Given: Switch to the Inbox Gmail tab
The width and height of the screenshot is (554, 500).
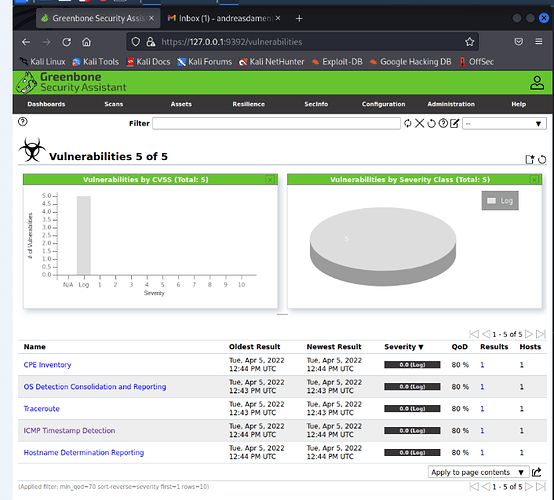Looking at the screenshot, I should click(x=224, y=18).
